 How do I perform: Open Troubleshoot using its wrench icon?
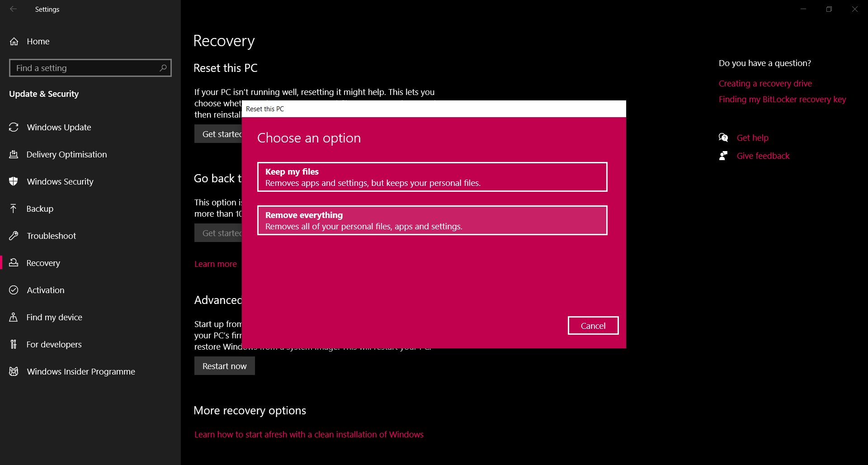[x=14, y=236]
